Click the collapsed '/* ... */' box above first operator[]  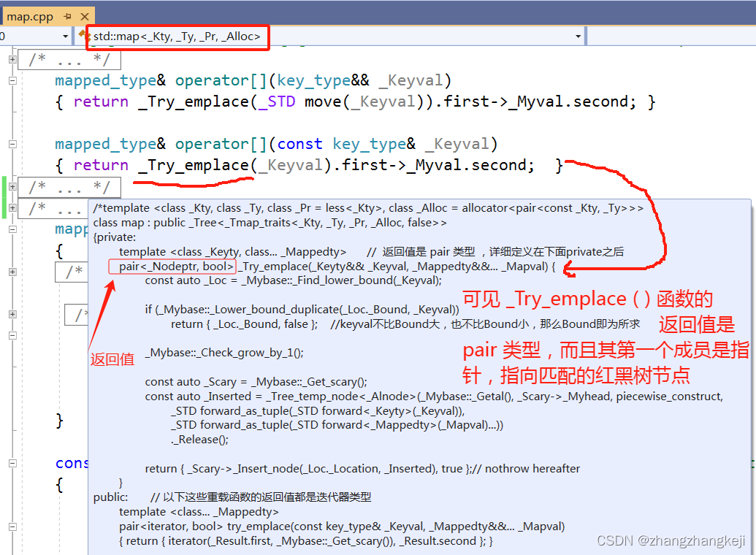coord(69,59)
